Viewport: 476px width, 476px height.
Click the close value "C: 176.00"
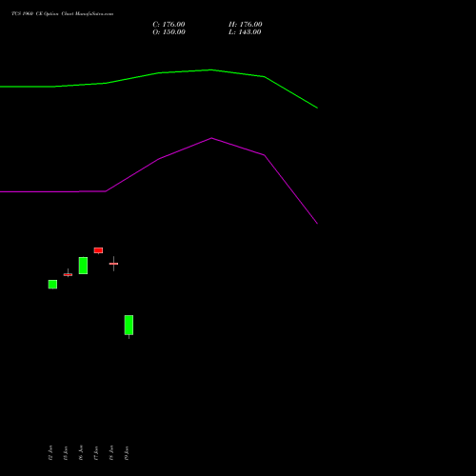[169, 25]
